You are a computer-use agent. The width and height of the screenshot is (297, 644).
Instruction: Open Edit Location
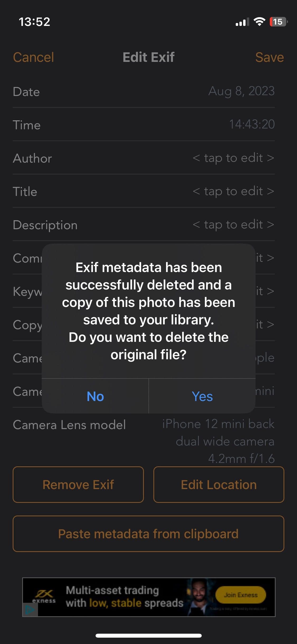[x=219, y=485]
